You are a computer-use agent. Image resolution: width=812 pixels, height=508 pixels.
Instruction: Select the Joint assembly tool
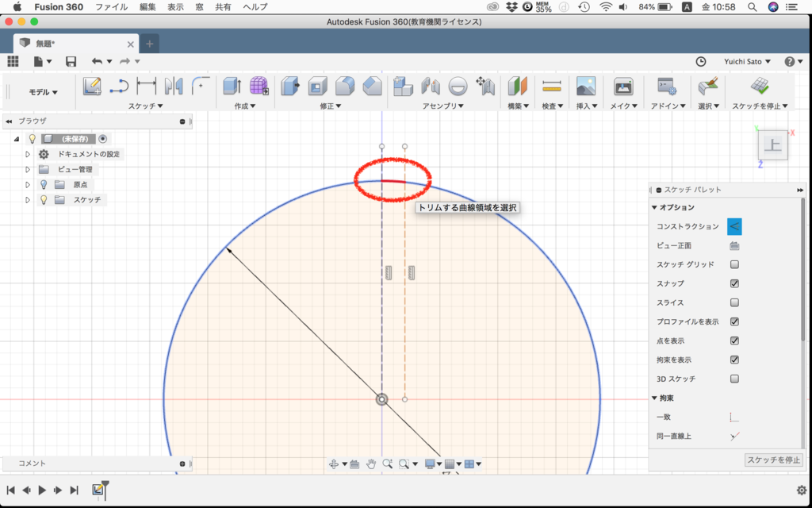click(x=431, y=86)
